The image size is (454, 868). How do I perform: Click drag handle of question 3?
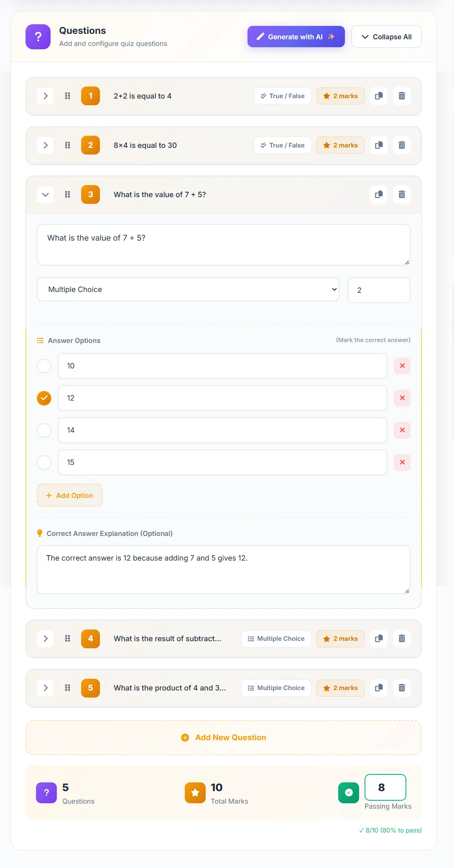tap(67, 195)
